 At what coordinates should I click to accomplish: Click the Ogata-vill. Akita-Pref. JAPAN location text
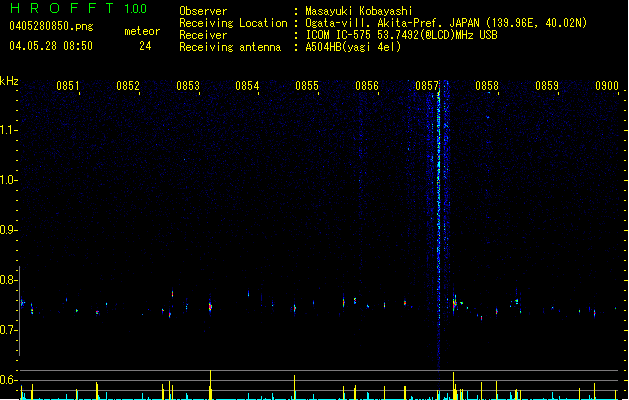(x=446, y=23)
